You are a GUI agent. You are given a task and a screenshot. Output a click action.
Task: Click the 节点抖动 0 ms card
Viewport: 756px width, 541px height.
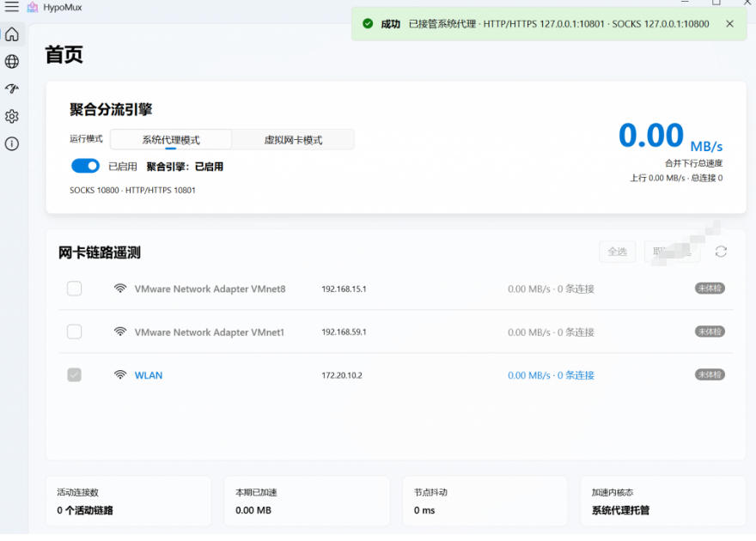(x=485, y=501)
